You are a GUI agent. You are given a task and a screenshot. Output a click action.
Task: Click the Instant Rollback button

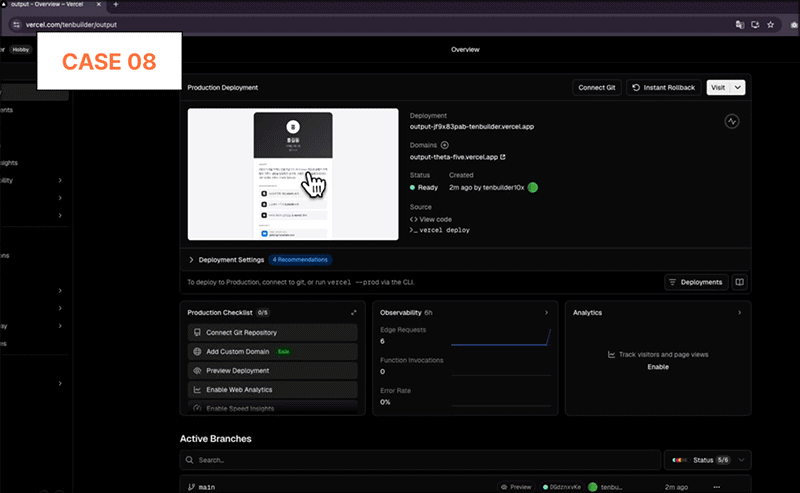(664, 87)
